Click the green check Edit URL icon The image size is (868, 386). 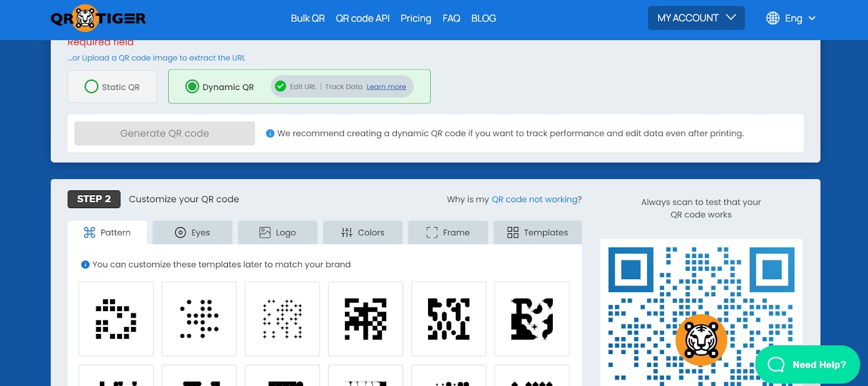tap(280, 86)
